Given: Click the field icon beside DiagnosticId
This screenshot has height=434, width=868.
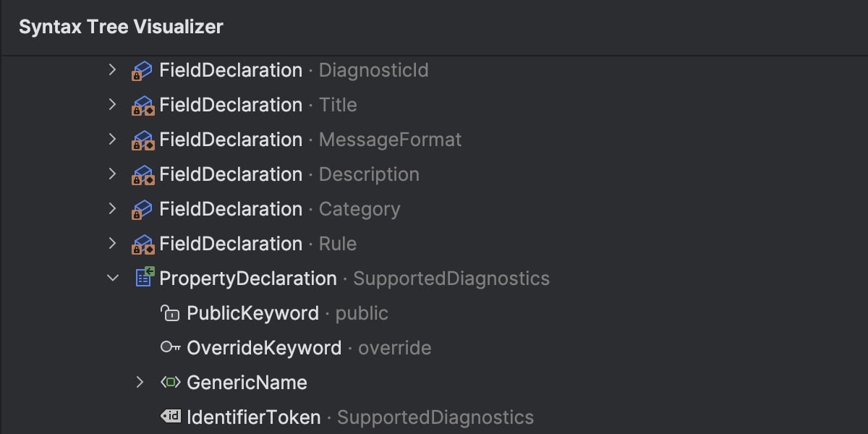Looking at the screenshot, I should 142,71.
